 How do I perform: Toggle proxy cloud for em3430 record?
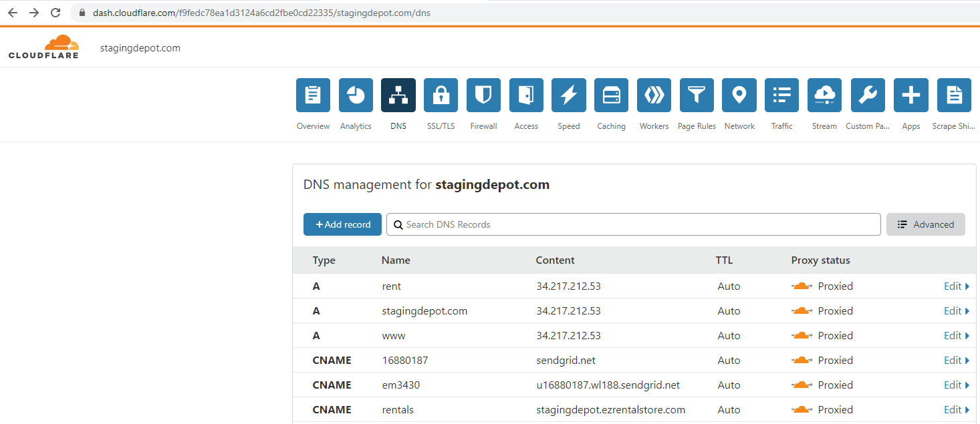[x=802, y=385]
